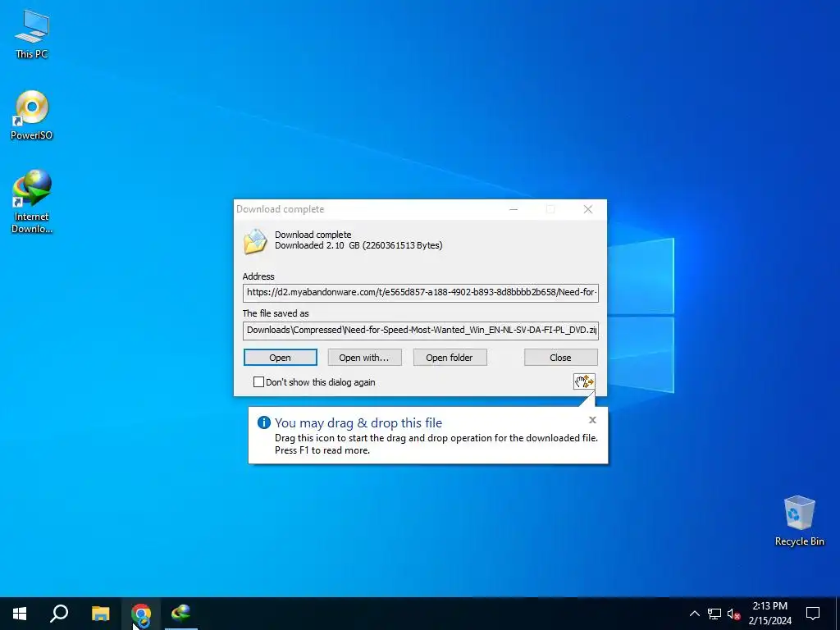
Task: Click the drag & drop file icon
Action: pos(584,381)
